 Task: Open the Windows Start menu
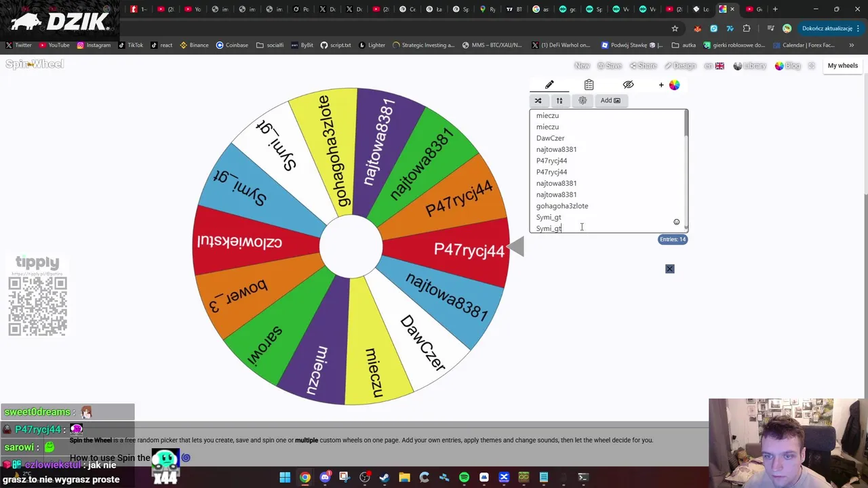pyautogui.click(x=285, y=477)
